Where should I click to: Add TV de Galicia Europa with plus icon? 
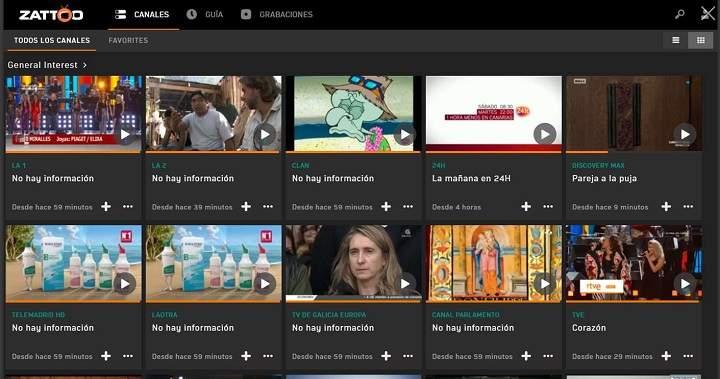pos(386,356)
